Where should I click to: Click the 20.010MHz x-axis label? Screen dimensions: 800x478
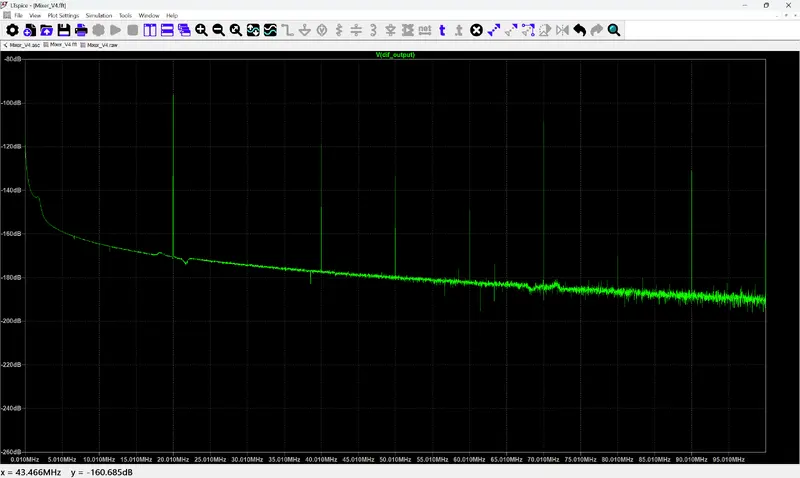(x=173, y=460)
